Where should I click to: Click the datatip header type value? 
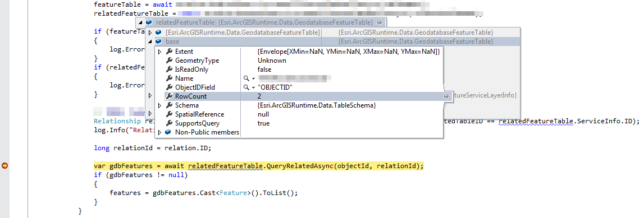(x=295, y=22)
